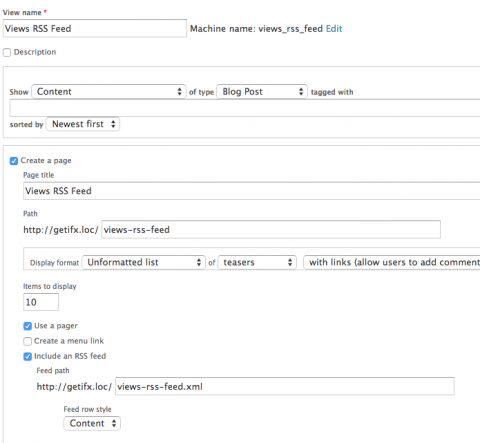Disable the Include an RSS feed checkbox
The width and height of the screenshot is (480, 443).
pos(28,357)
